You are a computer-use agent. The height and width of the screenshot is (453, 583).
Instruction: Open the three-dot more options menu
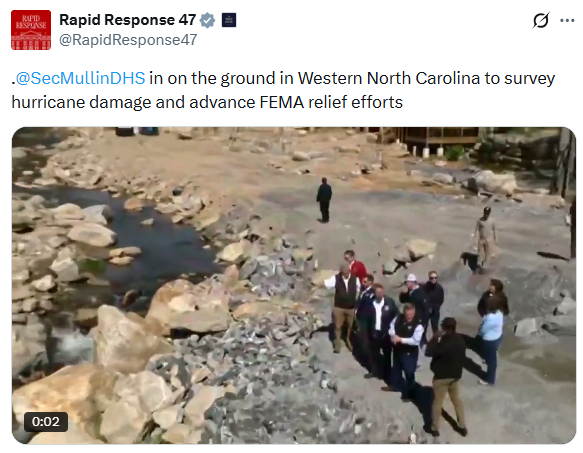coord(567,20)
